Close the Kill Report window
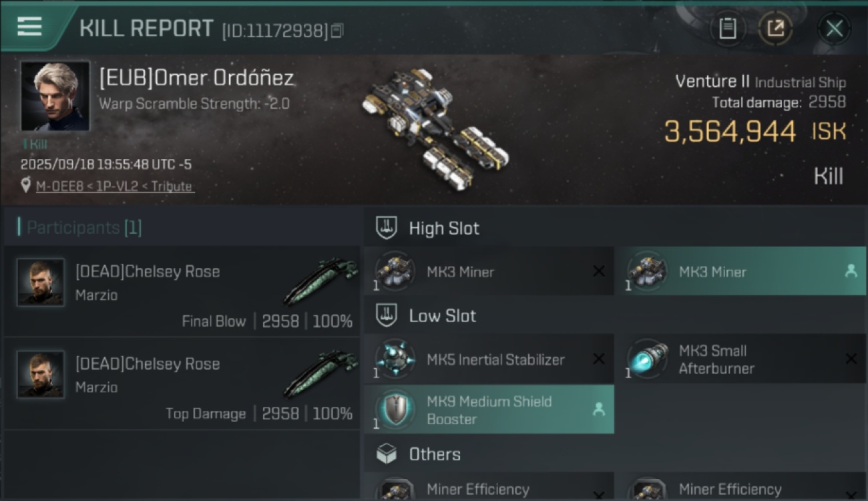The height and width of the screenshot is (501, 868). (x=834, y=28)
